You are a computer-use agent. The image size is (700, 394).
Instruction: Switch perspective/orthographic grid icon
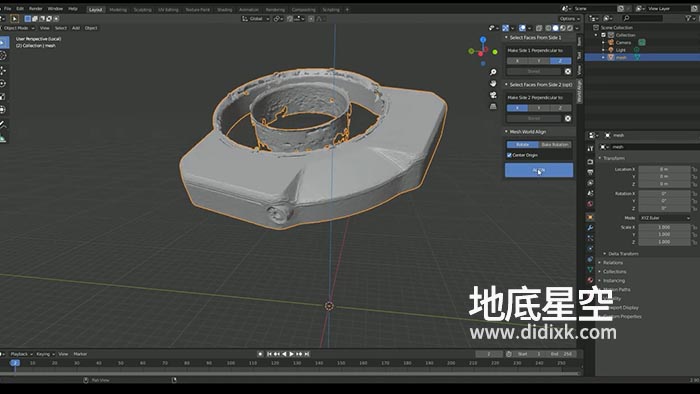pos(493,107)
